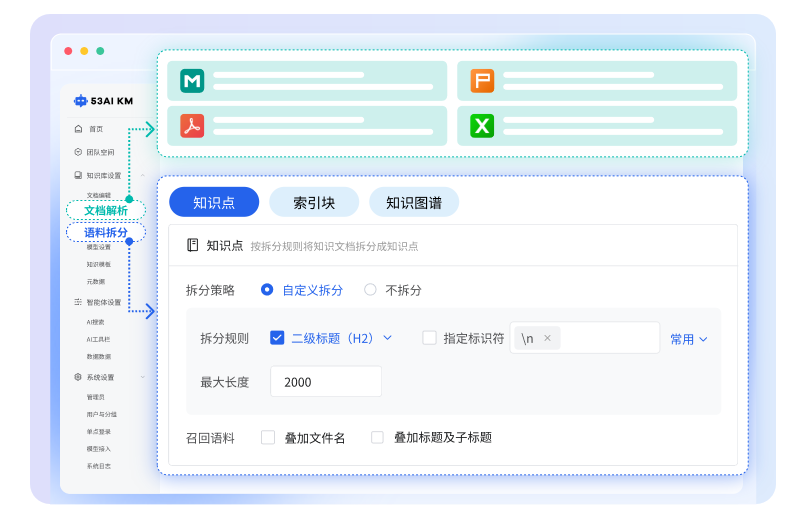Open 元数据 submenu item
This screenshot has height=520, width=805.
click(95, 281)
